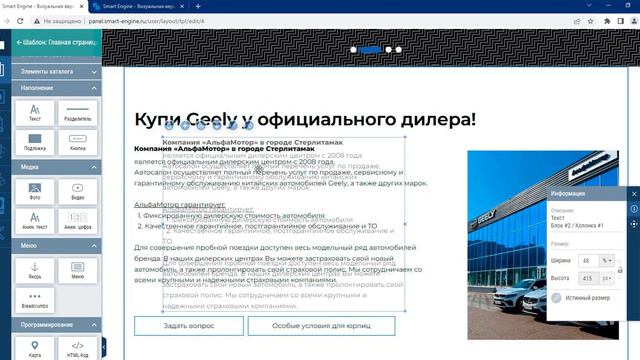640x360 pixels.
Task: Focus the panel.smart-engine.ru address bar
Action: click(147, 21)
